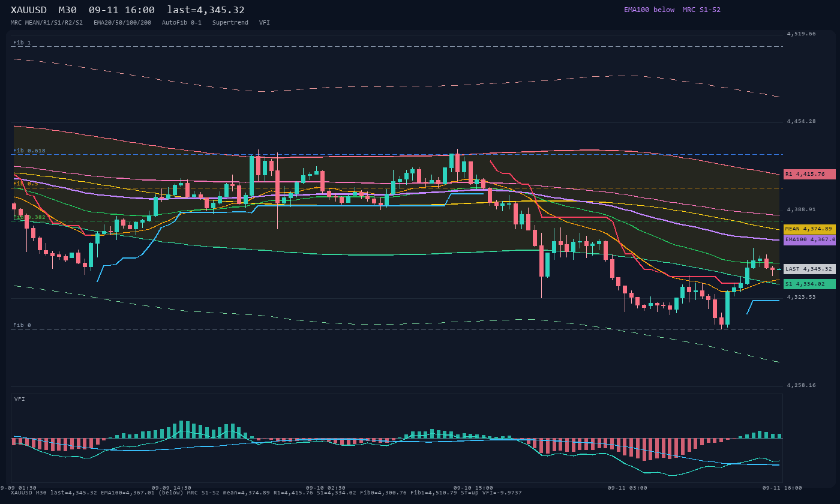Click the 09-11 16:00 time axis label
The image size is (840, 504).
[782, 488]
